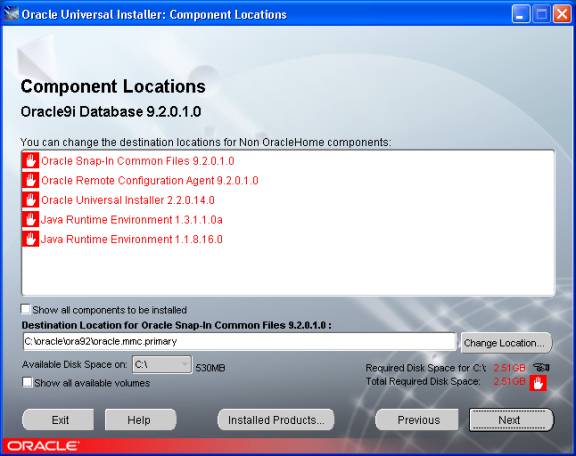Image resolution: width=576 pixels, height=456 pixels.
Task: Click the small icon next to Required Disk Space for C:\
Action: coord(541,367)
